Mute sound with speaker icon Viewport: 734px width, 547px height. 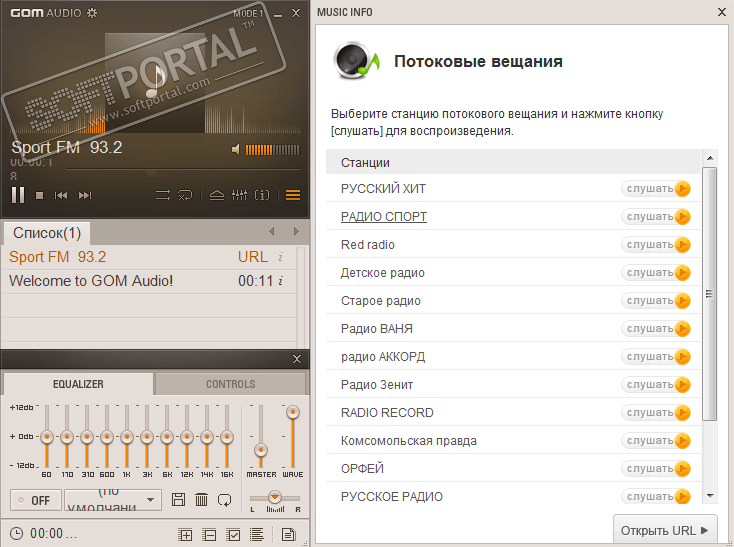click(236, 149)
